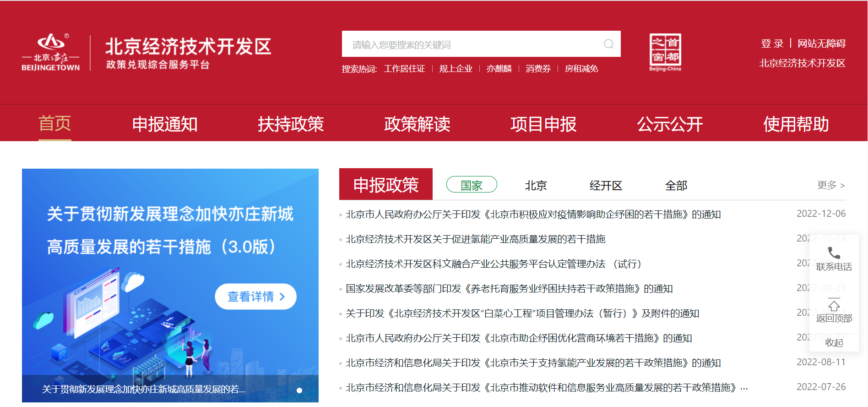Screen dimensions: 868x407
Task: Select the 北京 policy filter
Action: click(x=536, y=186)
